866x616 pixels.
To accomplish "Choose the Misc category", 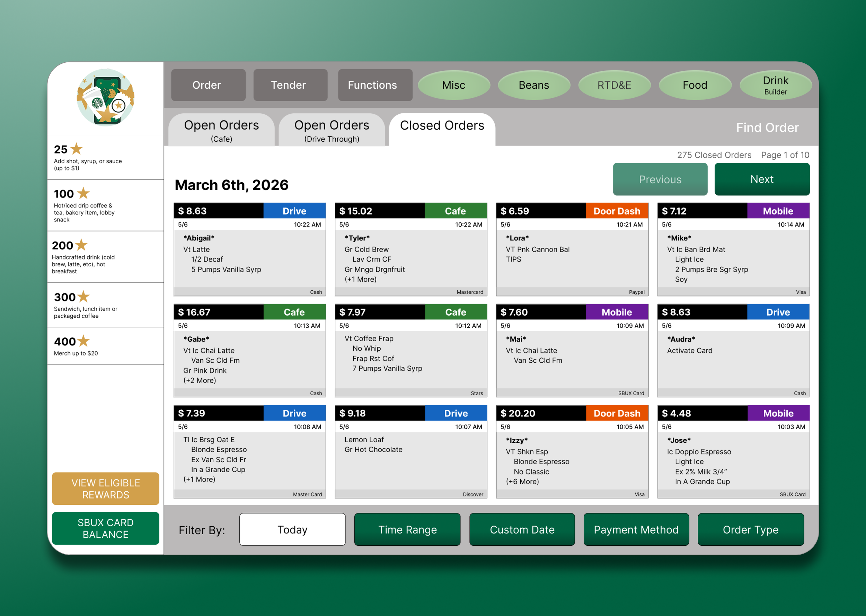I will tap(454, 85).
